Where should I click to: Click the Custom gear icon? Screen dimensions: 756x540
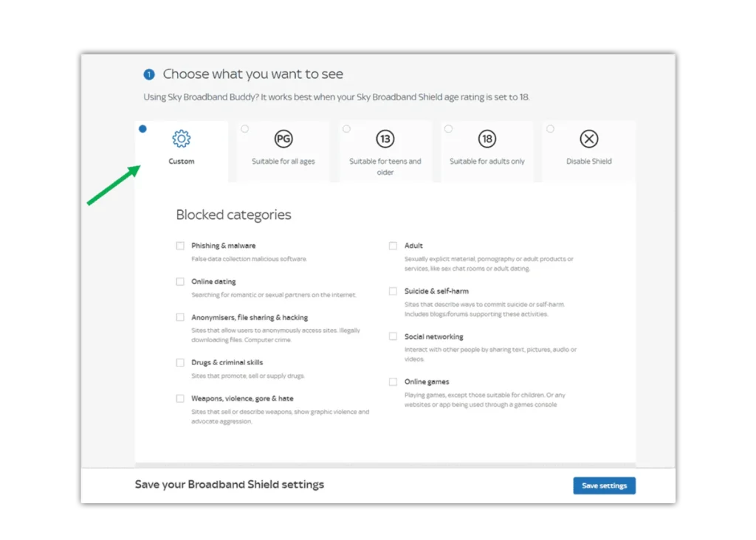click(181, 139)
